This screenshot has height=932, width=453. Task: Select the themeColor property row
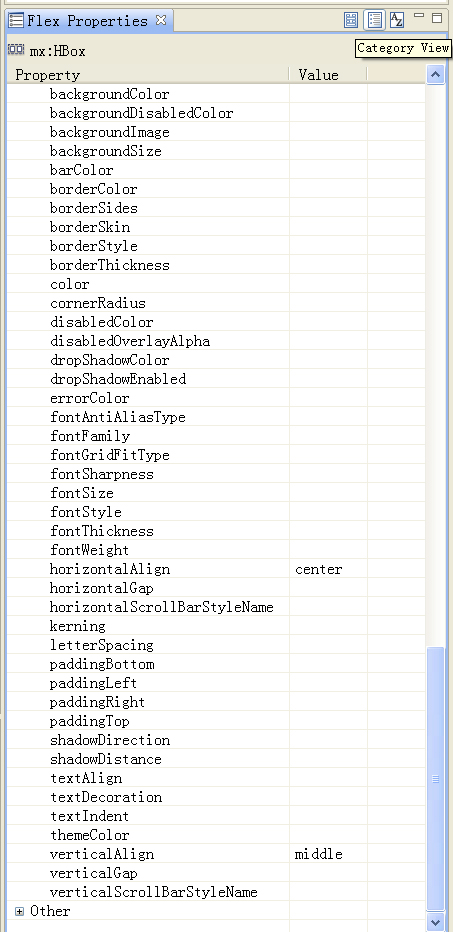click(216, 835)
